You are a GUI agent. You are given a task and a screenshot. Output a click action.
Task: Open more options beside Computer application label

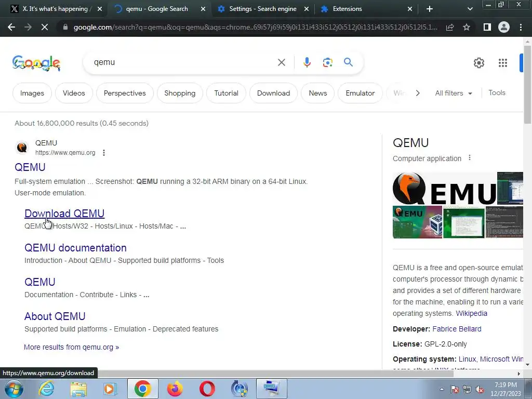click(x=470, y=158)
